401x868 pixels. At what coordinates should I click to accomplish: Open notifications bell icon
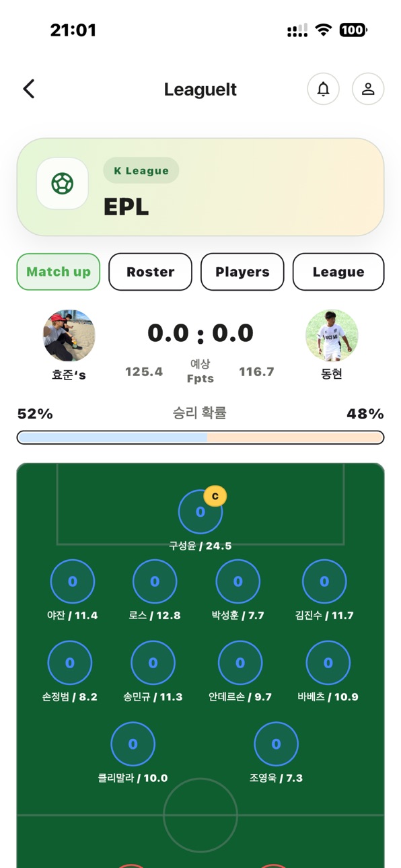[x=324, y=89]
